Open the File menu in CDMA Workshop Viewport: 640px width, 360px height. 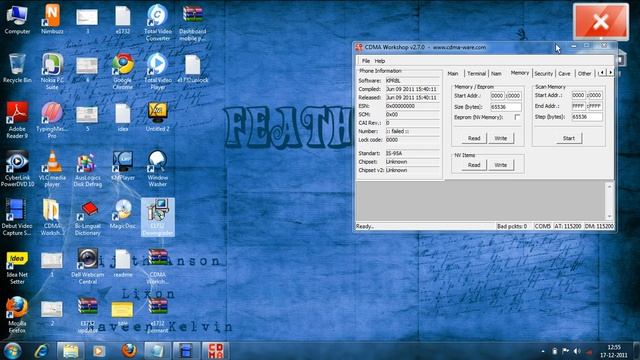click(x=366, y=61)
